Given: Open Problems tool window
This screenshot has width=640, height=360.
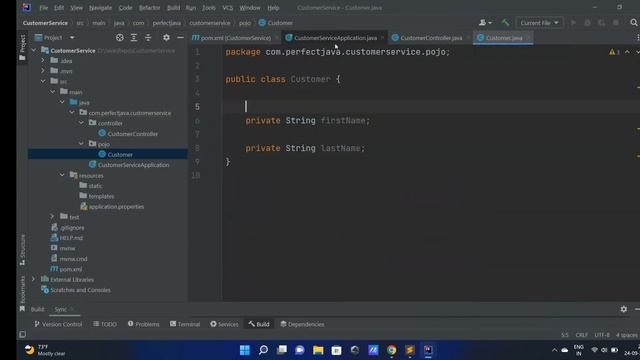Looking at the screenshot, I should coord(143,324).
